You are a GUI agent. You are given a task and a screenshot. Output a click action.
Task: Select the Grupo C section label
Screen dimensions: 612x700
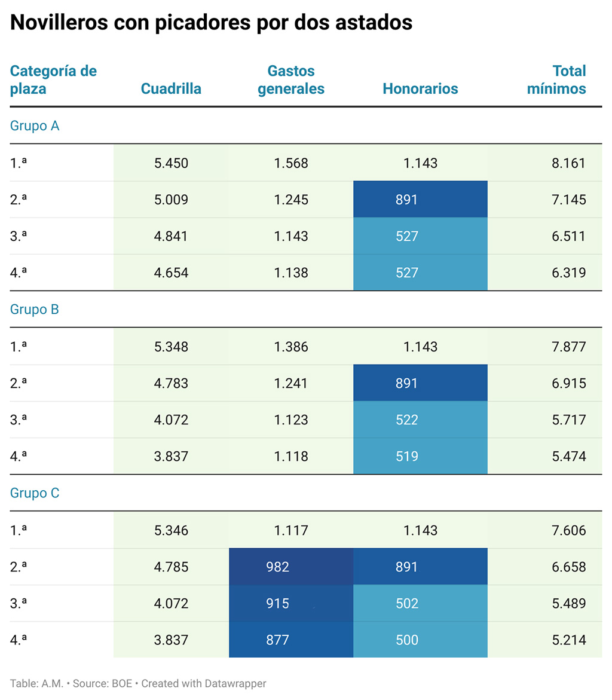click(35, 493)
